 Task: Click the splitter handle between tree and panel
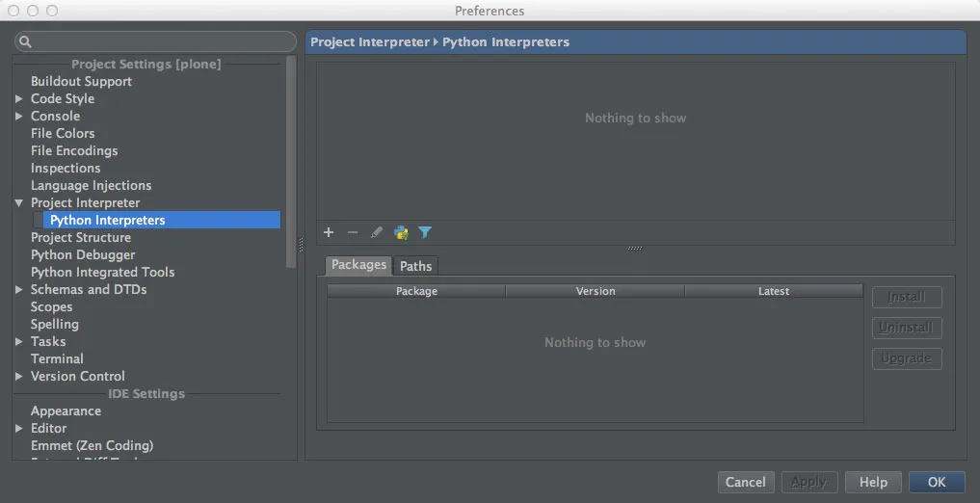(x=301, y=245)
